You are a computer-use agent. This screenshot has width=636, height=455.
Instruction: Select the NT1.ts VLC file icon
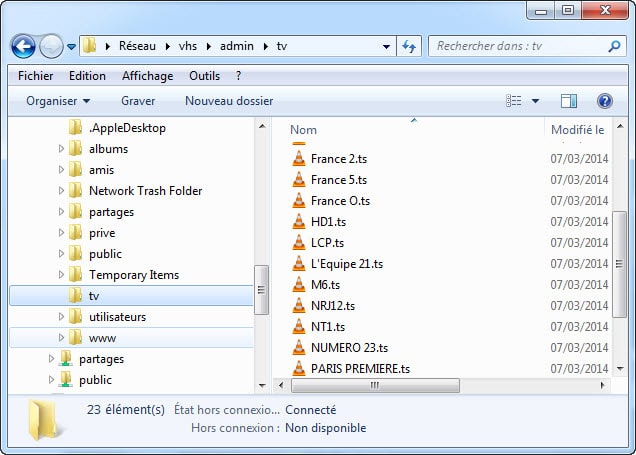pyautogui.click(x=299, y=326)
